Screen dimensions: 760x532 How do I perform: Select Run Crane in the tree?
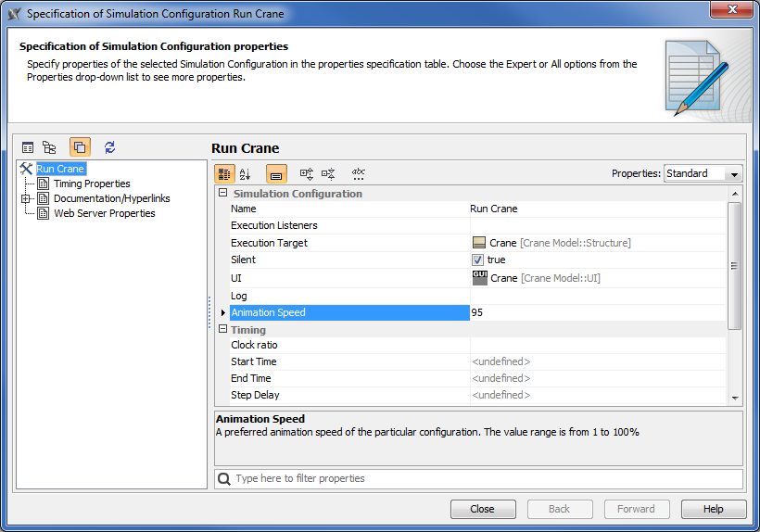coord(60,169)
